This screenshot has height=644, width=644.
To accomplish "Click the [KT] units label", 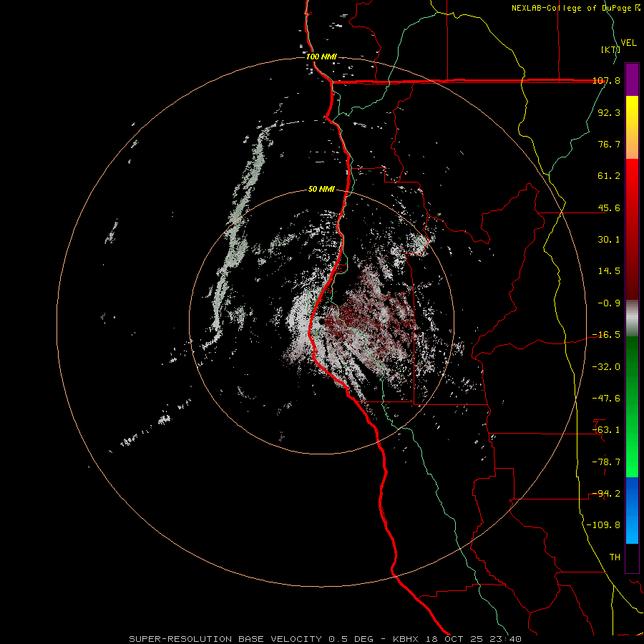I will coord(610,49).
